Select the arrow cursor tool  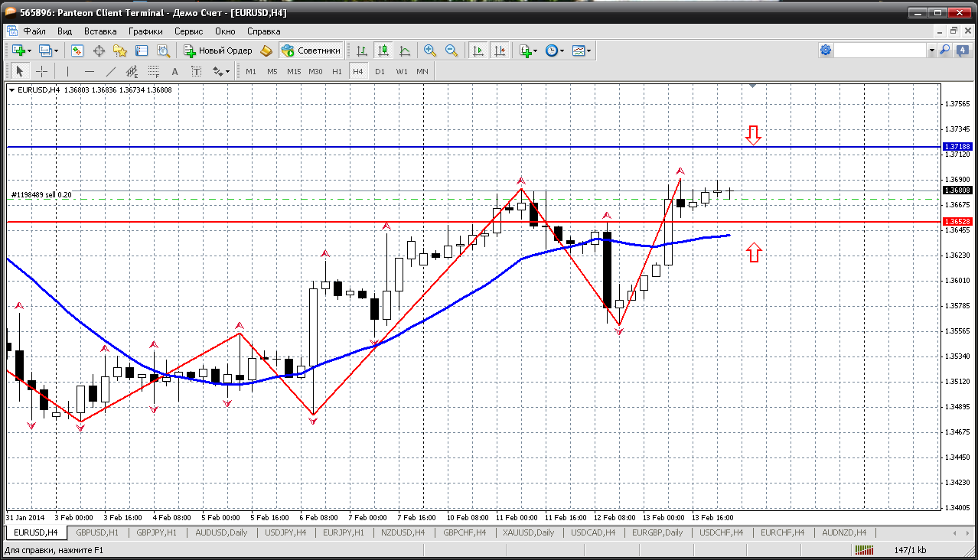(20, 71)
